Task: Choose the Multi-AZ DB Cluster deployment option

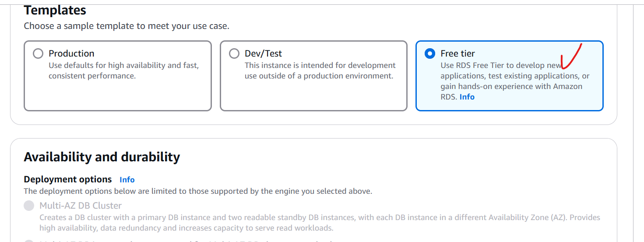Action: (x=29, y=206)
